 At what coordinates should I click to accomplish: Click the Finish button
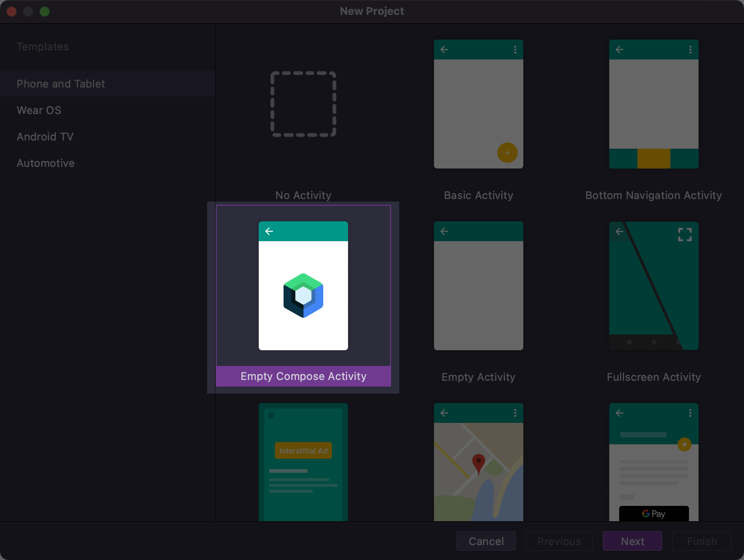coord(702,541)
